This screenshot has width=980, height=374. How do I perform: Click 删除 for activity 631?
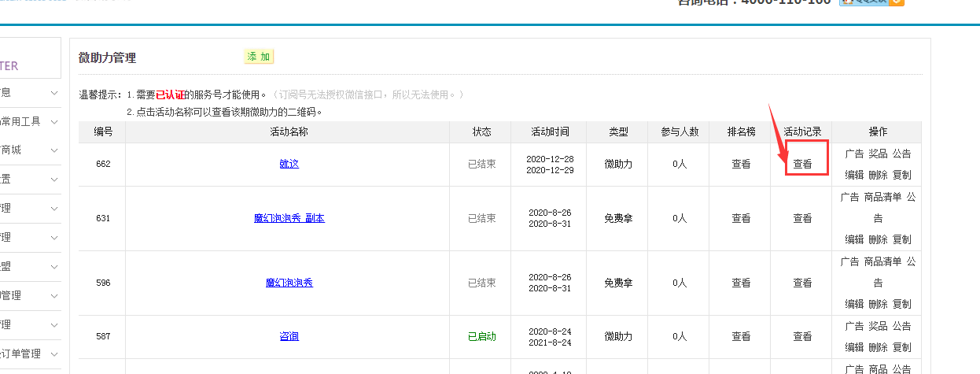click(x=878, y=239)
